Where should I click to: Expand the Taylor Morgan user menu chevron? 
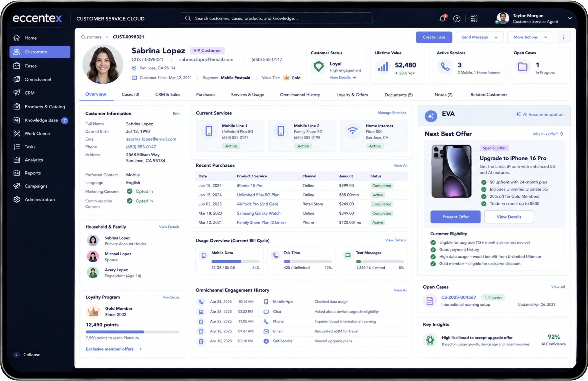[570, 18]
